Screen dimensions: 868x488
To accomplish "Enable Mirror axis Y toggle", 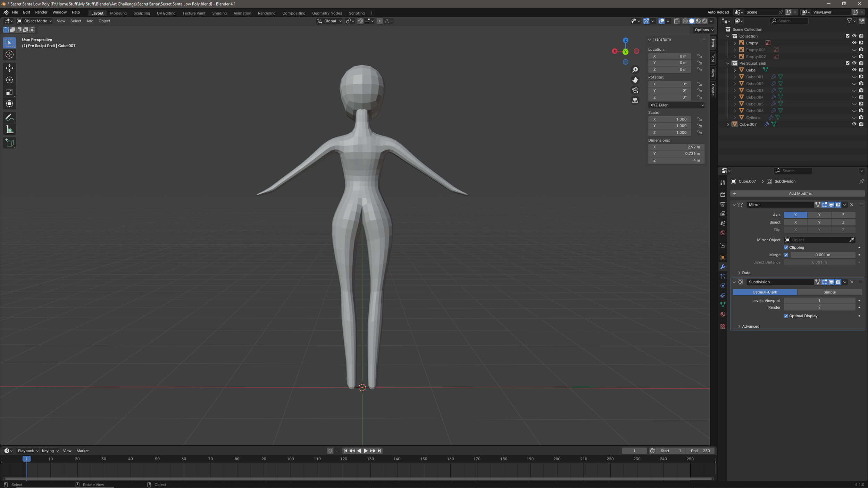I will [x=819, y=215].
